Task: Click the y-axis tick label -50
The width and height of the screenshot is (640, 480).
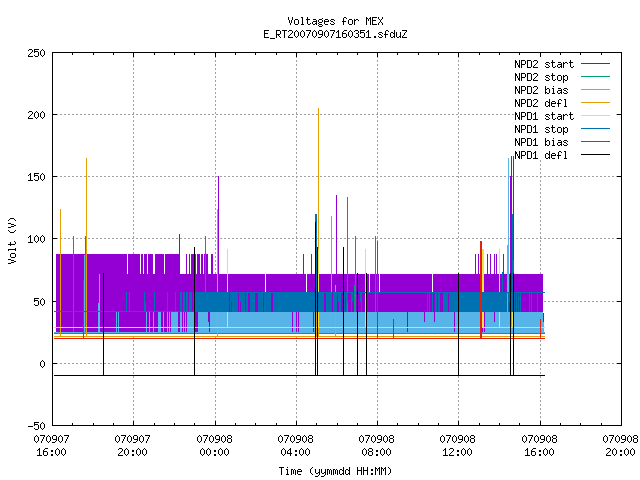Action: pos(36,426)
